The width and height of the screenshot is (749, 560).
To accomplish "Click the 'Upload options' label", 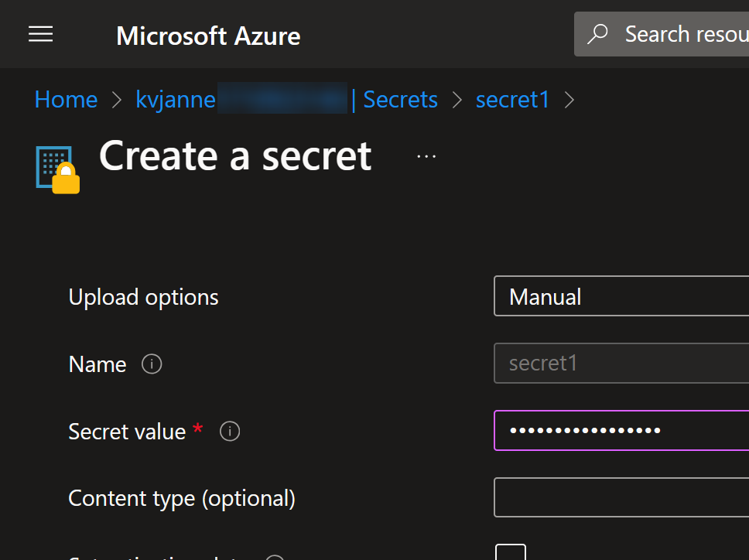I will [x=143, y=297].
